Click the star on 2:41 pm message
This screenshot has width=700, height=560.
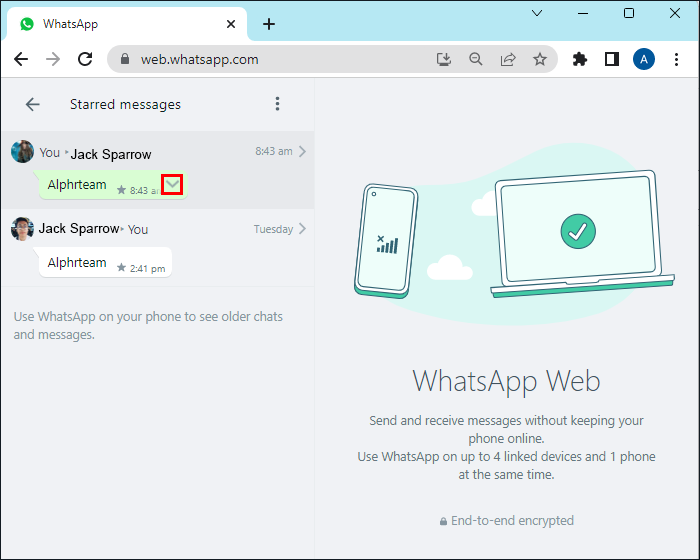tap(121, 267)
